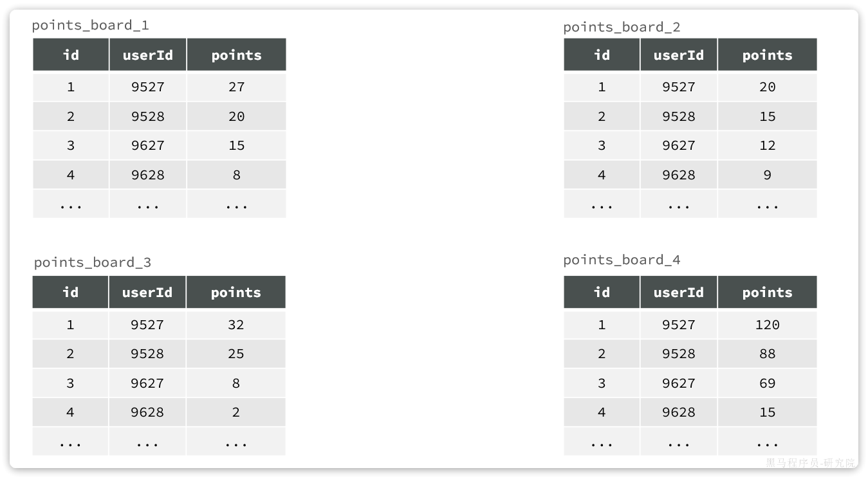Click the points header in points_board_4
Screen dimensions: 868x479
click(x=768, y=292)
